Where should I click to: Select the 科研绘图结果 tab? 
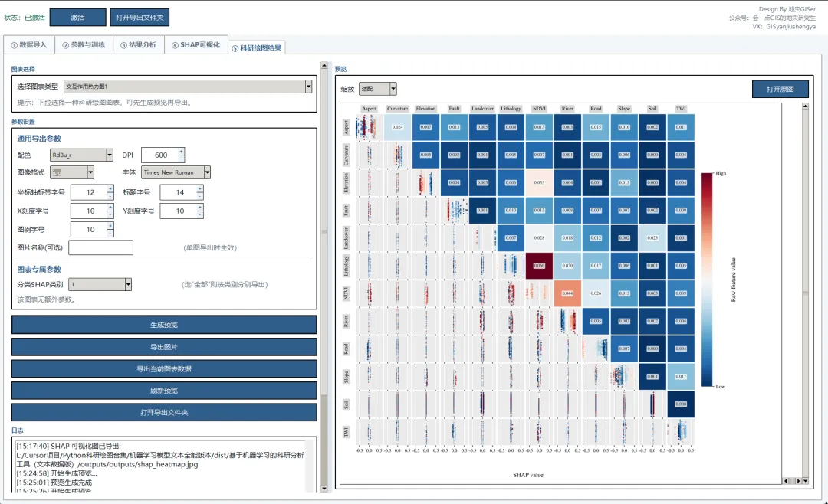257,48
